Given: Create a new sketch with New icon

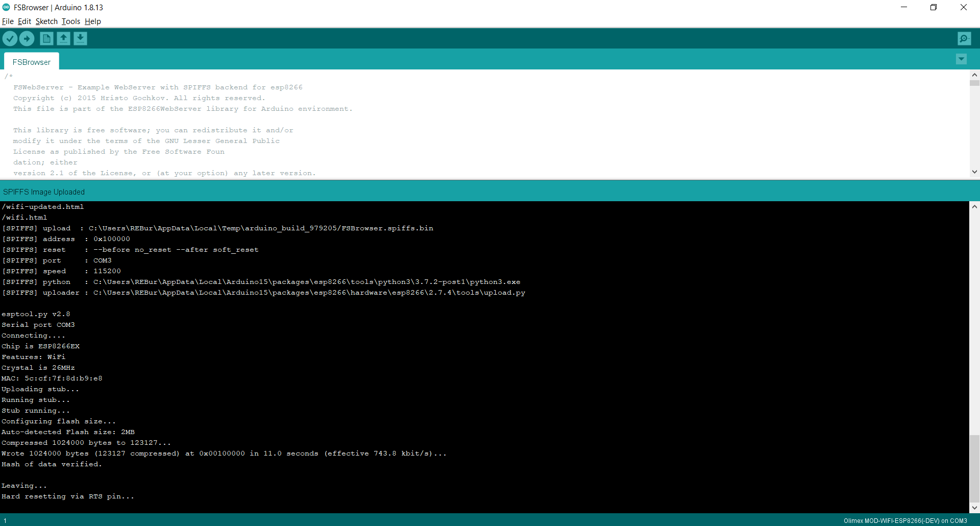Looking at the screenshot, I should [46, 39].
